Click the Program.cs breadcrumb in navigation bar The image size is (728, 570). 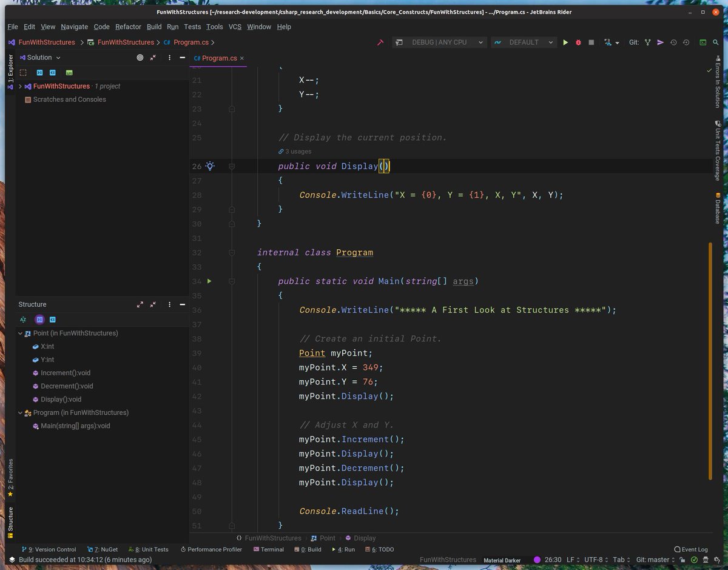point(186,42)
